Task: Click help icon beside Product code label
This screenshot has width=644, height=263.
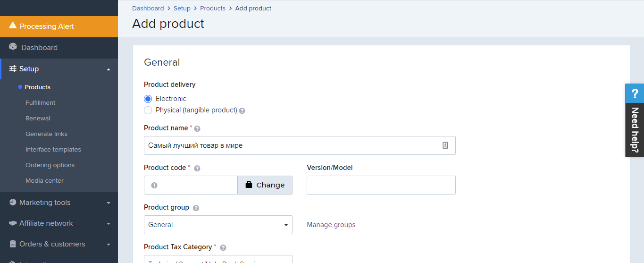Action: pos(197,168)
